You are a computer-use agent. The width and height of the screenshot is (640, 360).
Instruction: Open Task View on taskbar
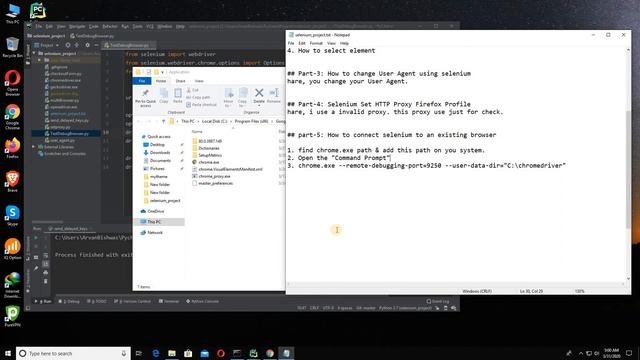coord(139,353)
